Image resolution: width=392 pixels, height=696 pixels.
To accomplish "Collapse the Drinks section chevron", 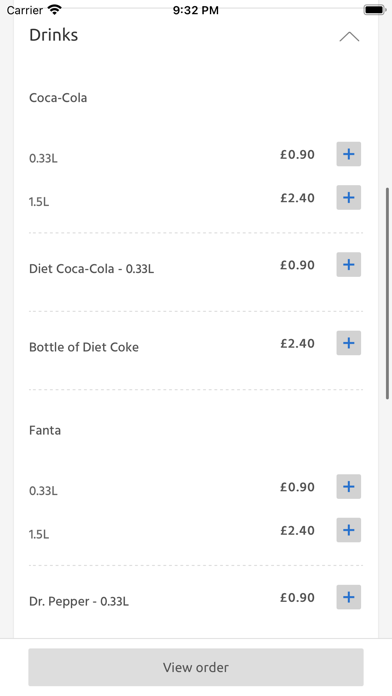I will (349, 36).
